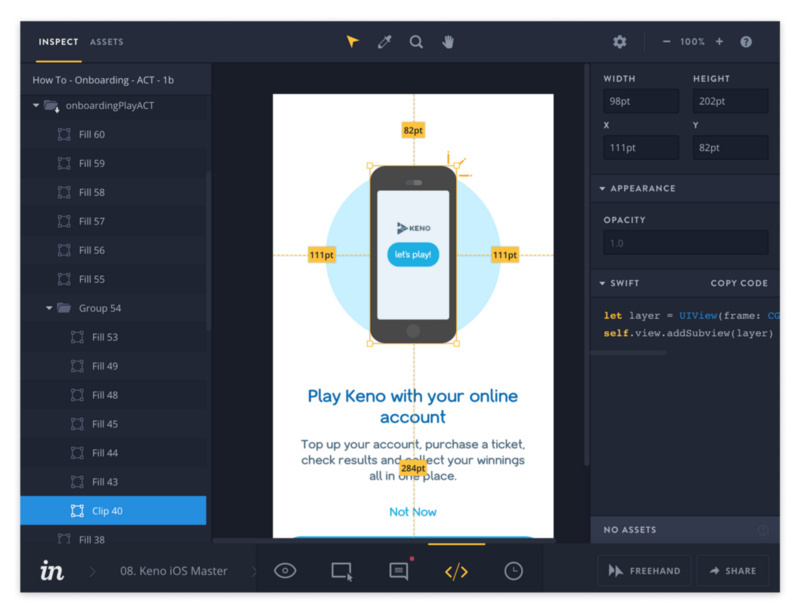Select the hand pan tool
Viewport: 800px width, 613px height.
pos(448,42)
